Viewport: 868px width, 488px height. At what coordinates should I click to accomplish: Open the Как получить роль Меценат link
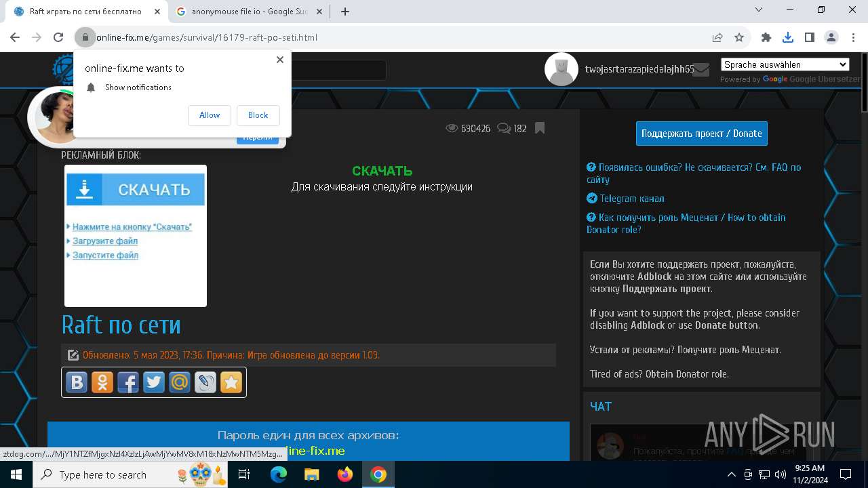[686, 224]
